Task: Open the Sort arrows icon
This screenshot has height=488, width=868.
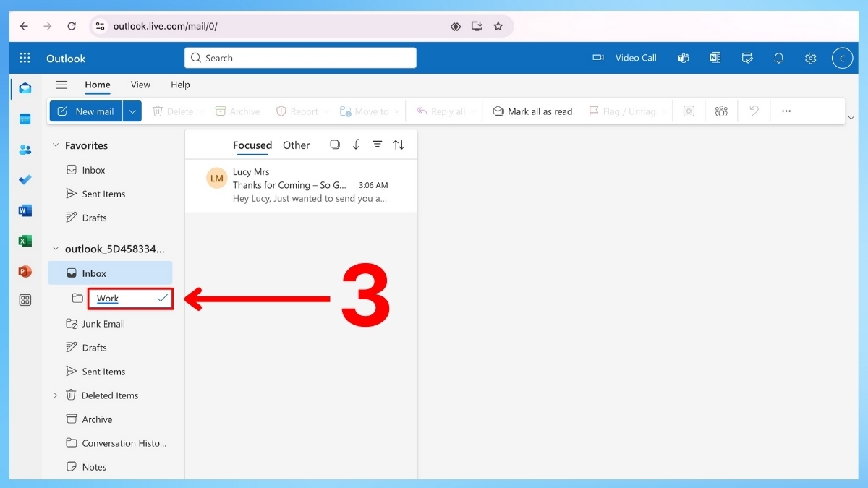Action: click(399, 145)
